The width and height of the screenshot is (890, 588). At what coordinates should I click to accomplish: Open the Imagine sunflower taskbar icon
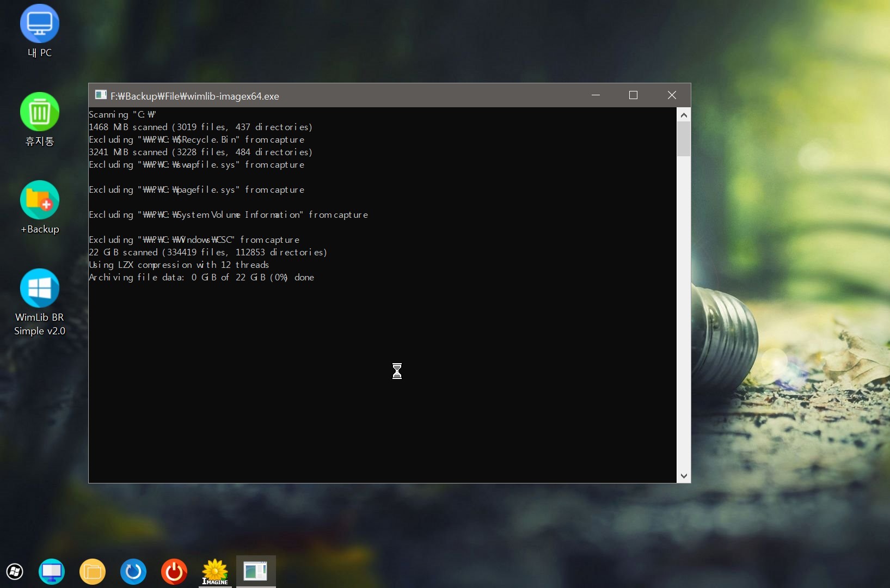[x=215, y=572]
